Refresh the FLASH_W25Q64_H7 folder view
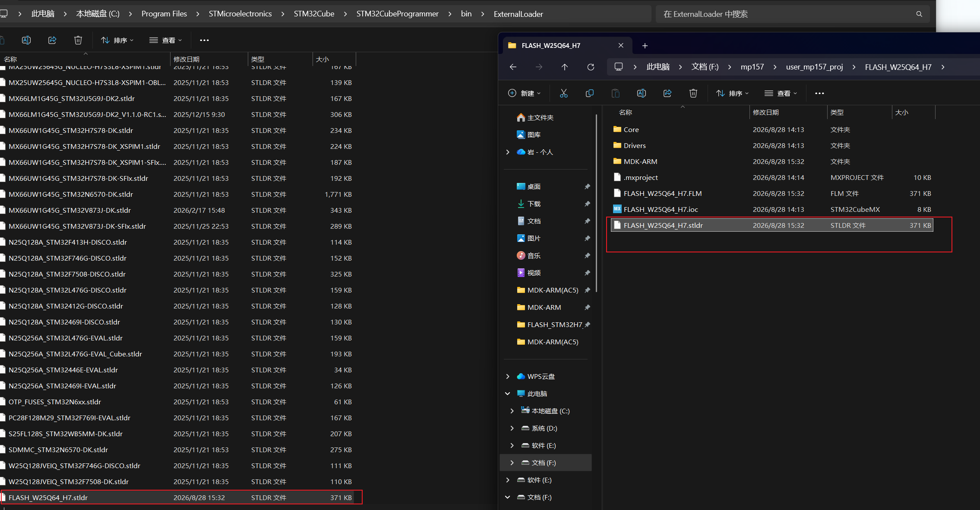 click(591, 67)
